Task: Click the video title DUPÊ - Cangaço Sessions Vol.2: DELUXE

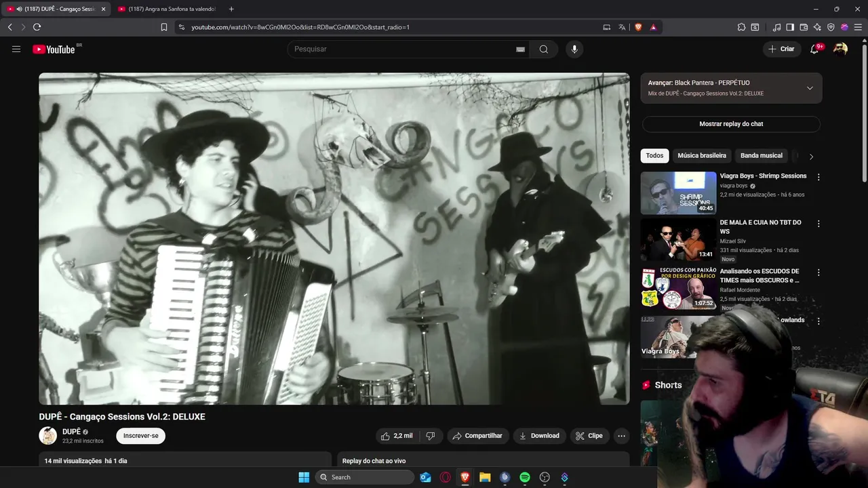Action: pyautogui.click(x=122, y=417)
